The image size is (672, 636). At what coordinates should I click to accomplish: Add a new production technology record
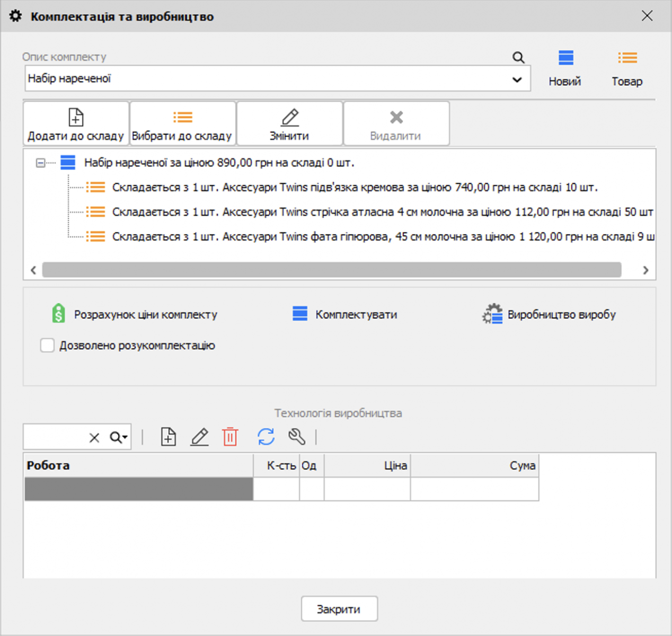(x=169, y=437)
